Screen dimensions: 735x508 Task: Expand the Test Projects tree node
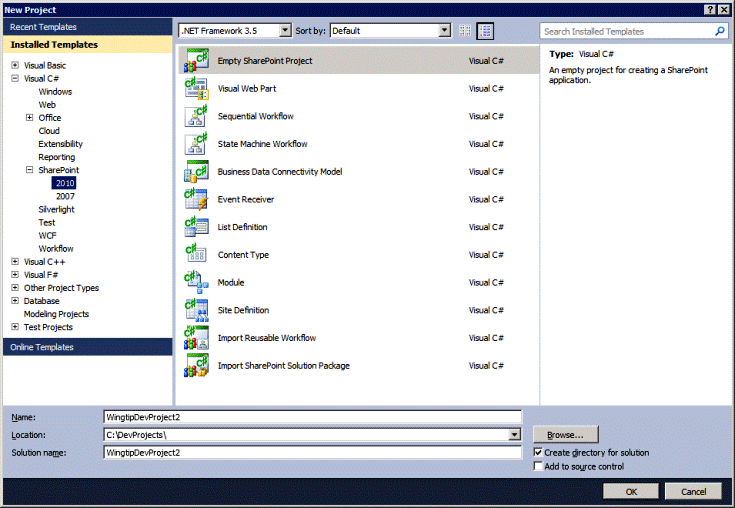click(x=15, y=327)
